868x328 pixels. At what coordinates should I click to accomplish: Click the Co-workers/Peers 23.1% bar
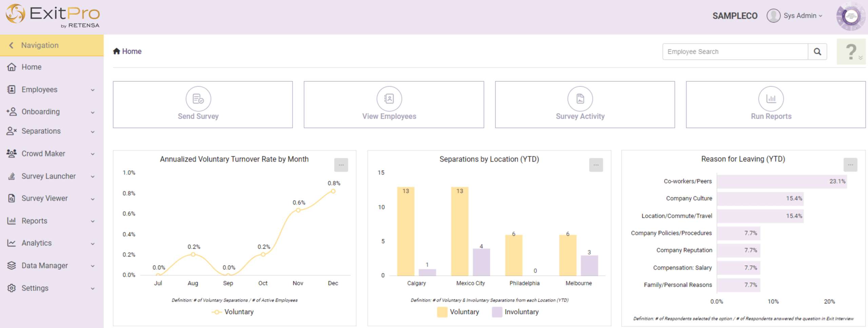(x=781, y=182)
